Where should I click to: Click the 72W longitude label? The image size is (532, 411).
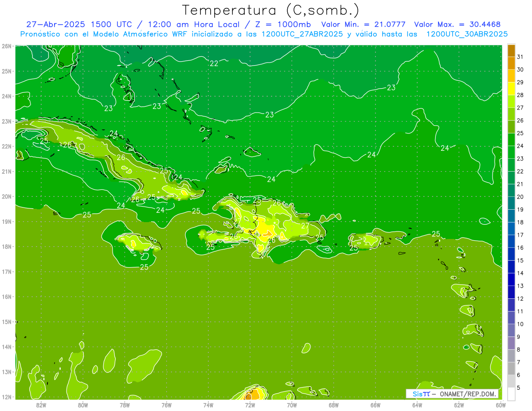point(250,405)
